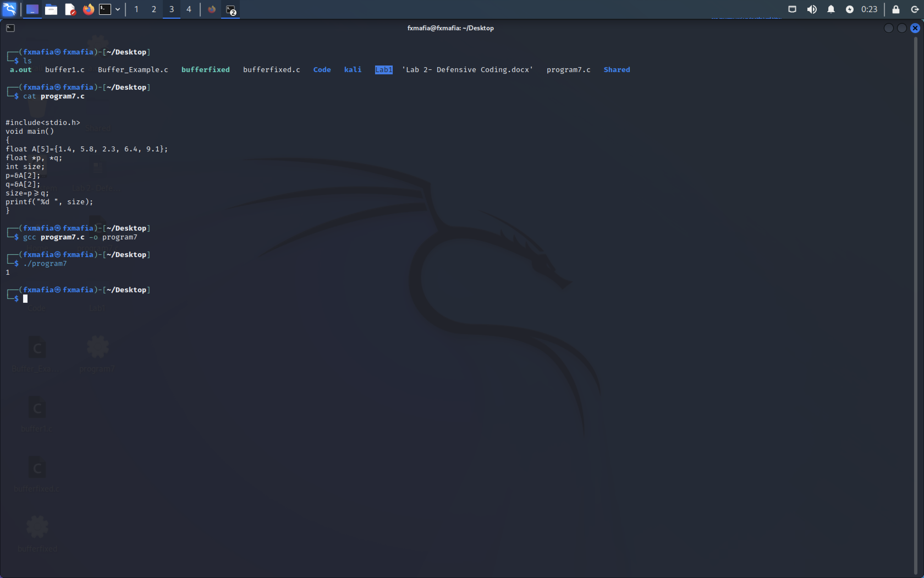Click the 'gcc program7.c -o program7' command
The width and height of the screenshot is (924, 578).
(80, 237)
